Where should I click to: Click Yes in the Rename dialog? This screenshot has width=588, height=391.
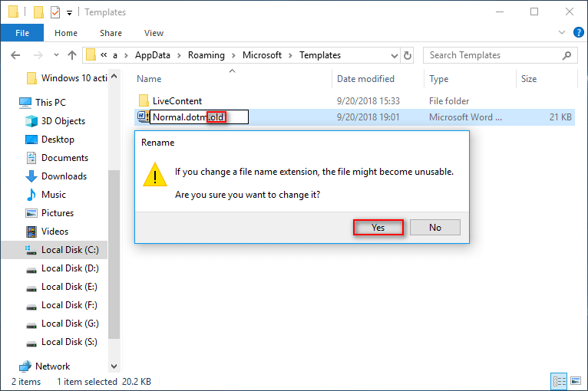click(x=378, y=227)
